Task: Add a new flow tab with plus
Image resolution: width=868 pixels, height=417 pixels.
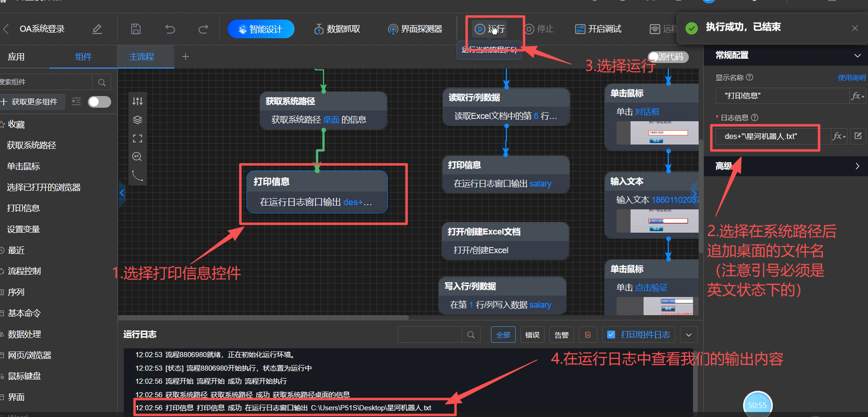Action: coord(185,57)
